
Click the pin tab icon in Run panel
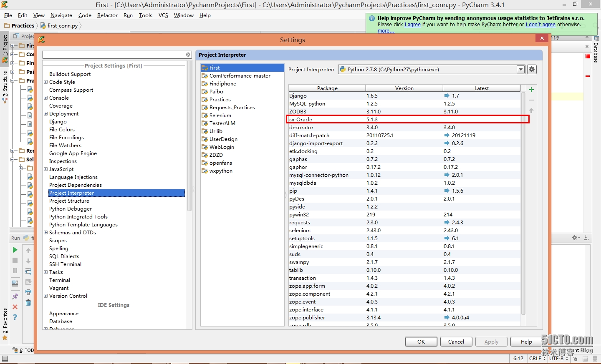coord(15,296)
